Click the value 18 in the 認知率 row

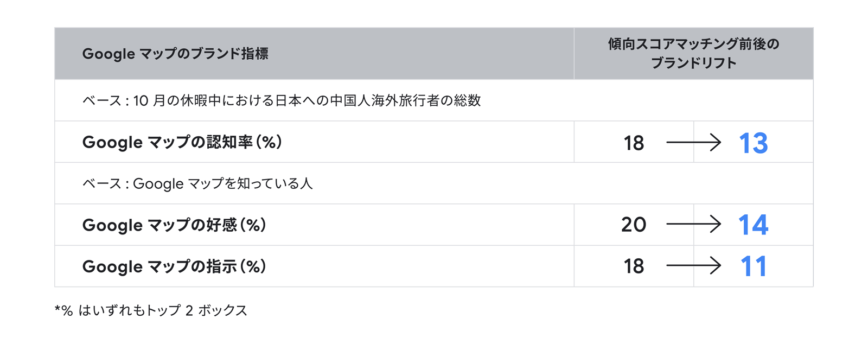click(634, 143)
